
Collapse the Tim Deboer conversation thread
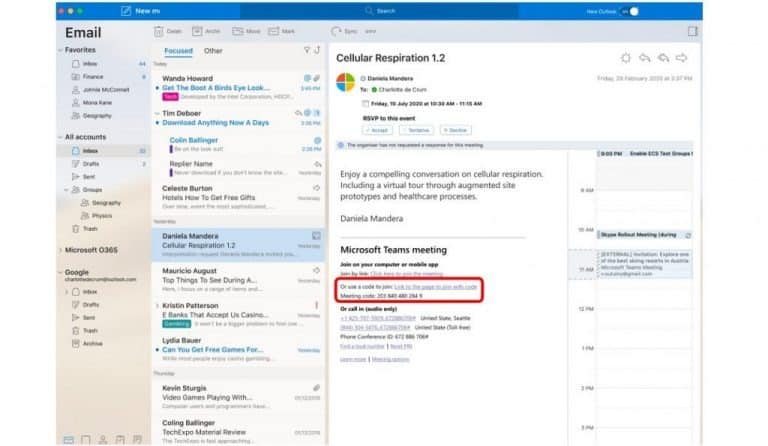(x=157, y=113)
